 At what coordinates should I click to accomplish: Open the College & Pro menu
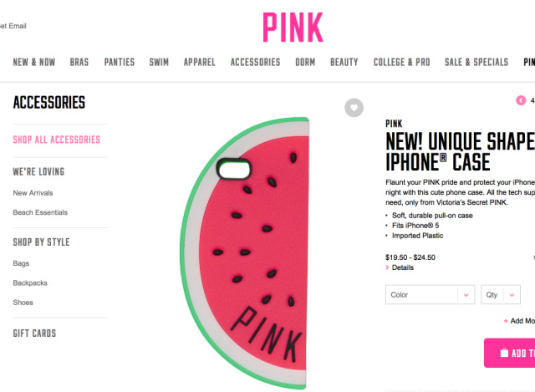(401, 62)
